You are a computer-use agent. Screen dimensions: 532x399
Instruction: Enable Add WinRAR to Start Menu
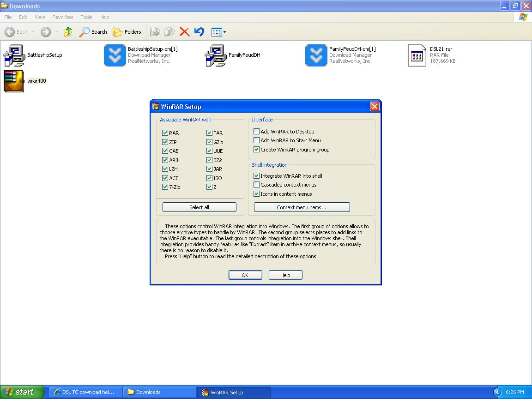[256, 140]
